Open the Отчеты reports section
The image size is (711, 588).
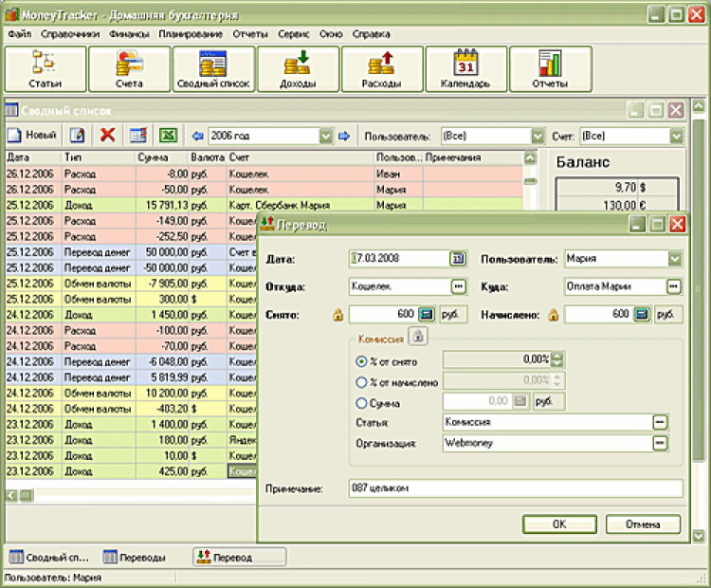tap(549, 69)
